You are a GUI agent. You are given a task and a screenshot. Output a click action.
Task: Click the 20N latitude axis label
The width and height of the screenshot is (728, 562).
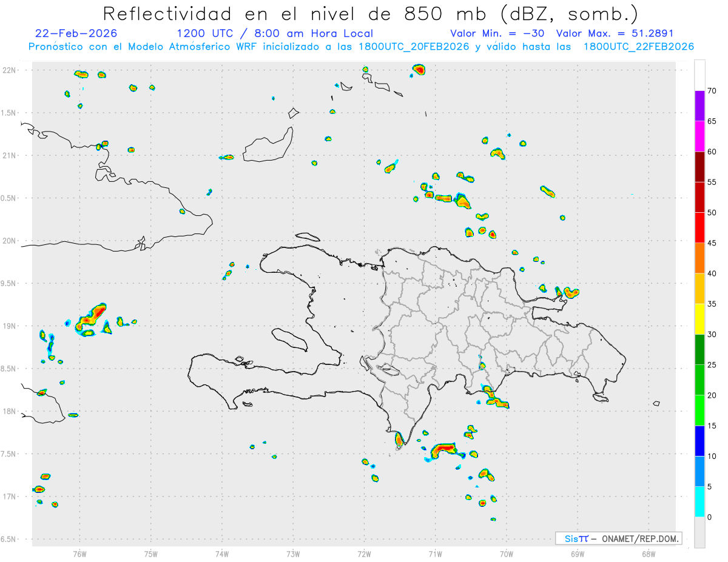coord(9,241)
